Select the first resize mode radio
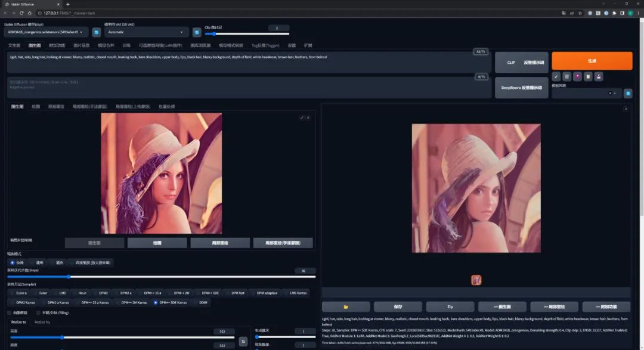This screenshot has height=350, width=644. click(13, 262)
